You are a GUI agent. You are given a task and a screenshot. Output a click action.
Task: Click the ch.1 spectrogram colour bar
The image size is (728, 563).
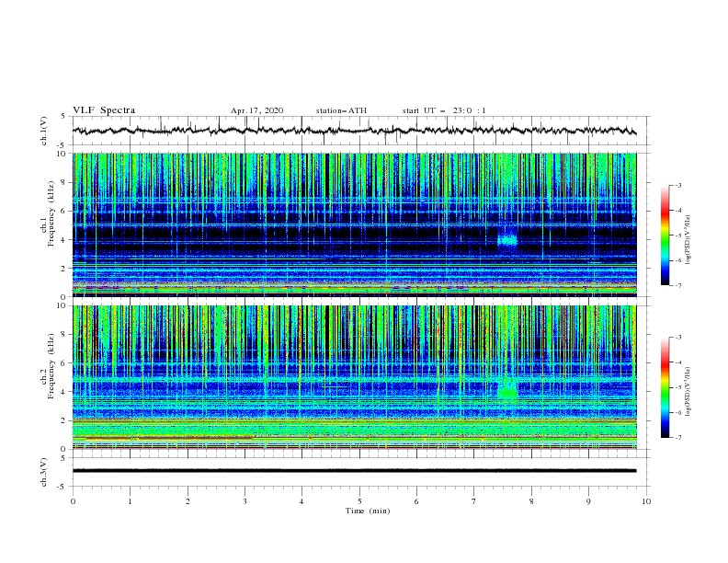coord(665,236)
